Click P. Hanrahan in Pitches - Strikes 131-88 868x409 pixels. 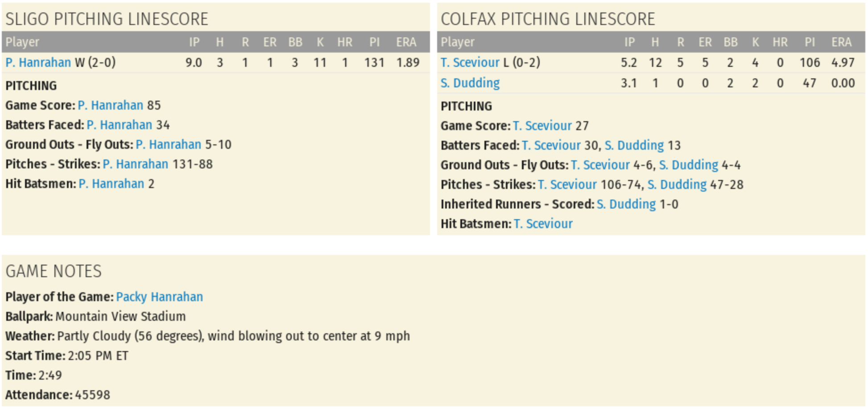coord(135,164)
